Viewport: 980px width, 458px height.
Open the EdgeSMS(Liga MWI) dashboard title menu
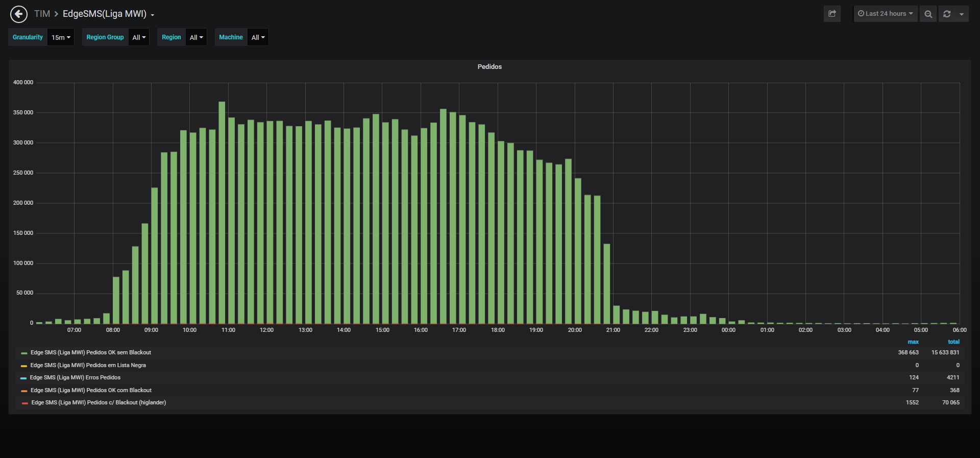(x=108, y=14)
